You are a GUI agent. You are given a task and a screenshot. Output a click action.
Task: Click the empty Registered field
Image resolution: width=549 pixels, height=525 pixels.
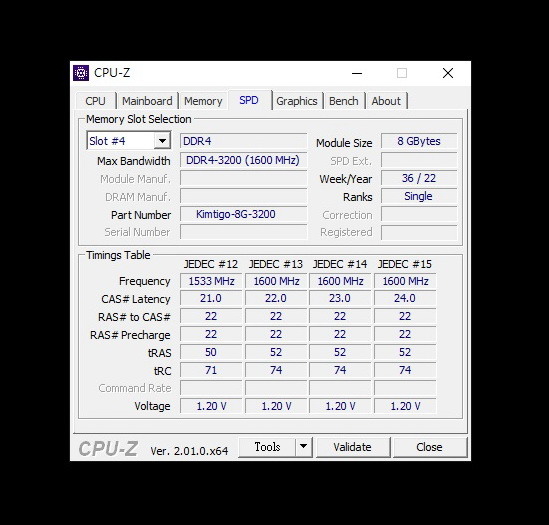click(419, 232)
